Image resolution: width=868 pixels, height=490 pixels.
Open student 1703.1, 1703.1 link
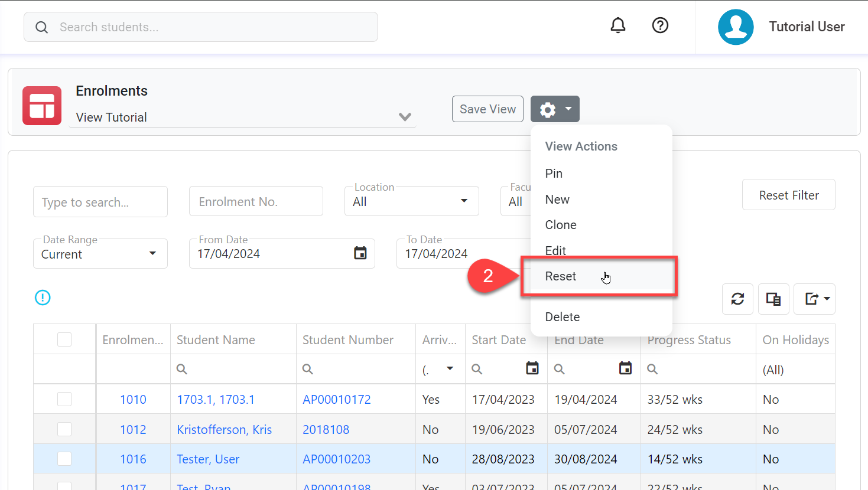click(216, 400)
